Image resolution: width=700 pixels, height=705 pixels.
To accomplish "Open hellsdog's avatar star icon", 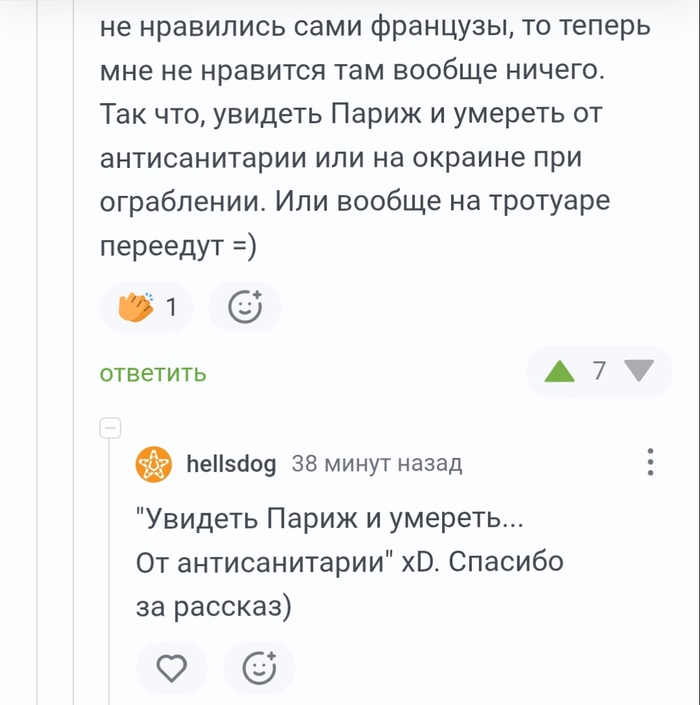I will pyautogui.click(x=156, y=464).
